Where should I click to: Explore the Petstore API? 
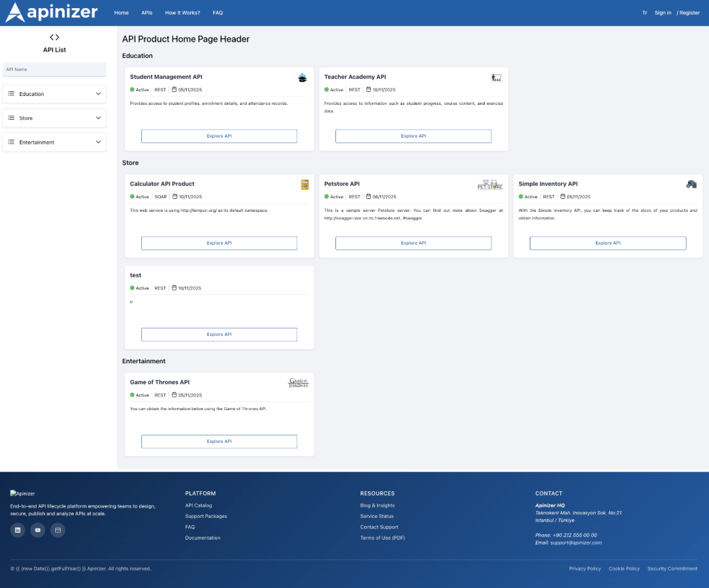tap(413, 243)
